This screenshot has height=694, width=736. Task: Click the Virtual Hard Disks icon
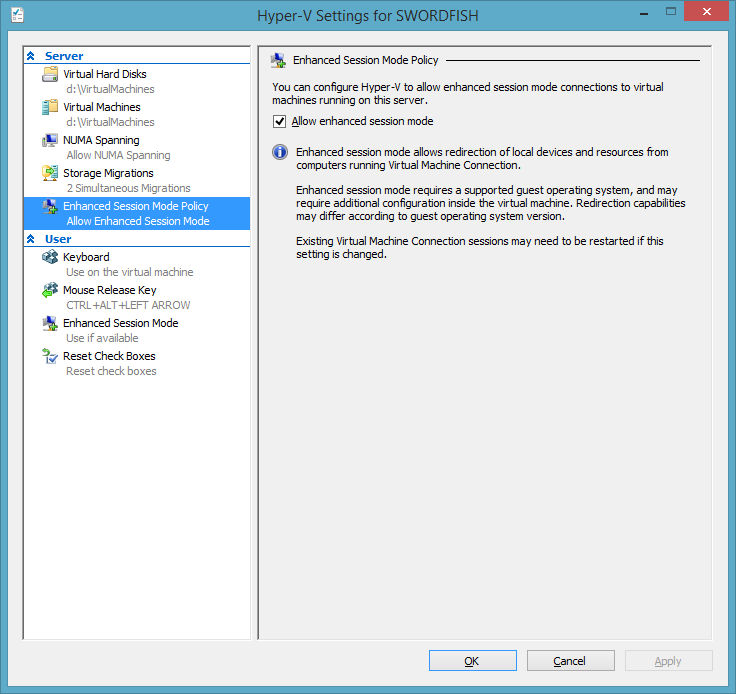click(x=50, y=74)
